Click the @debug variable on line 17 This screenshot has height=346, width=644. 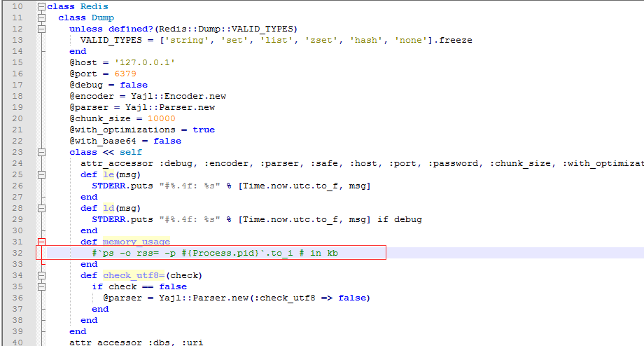(x=86, y=85)
